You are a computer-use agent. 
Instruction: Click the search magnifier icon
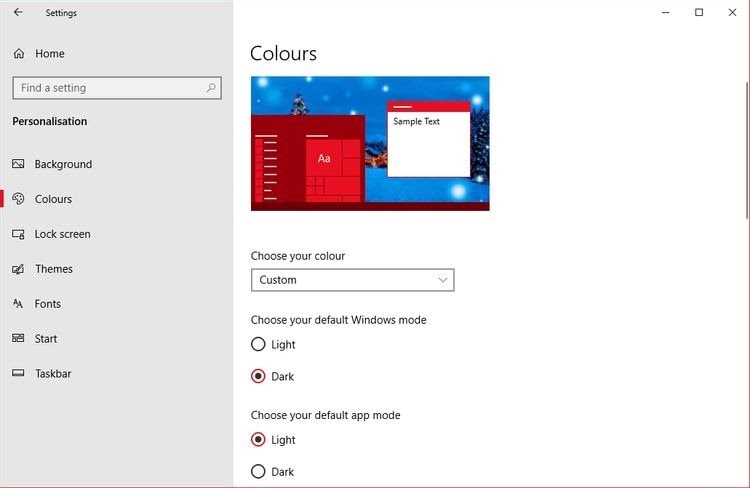(211, 88)
